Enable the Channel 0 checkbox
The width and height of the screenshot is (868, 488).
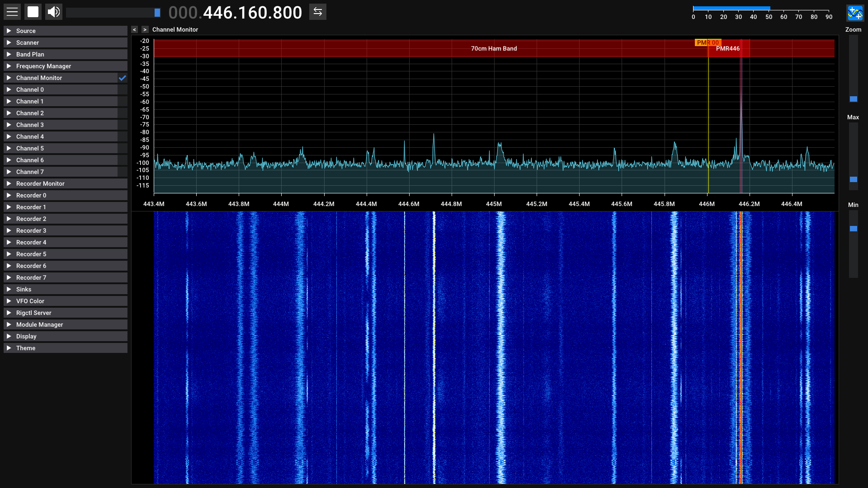(x=123, y=89)
